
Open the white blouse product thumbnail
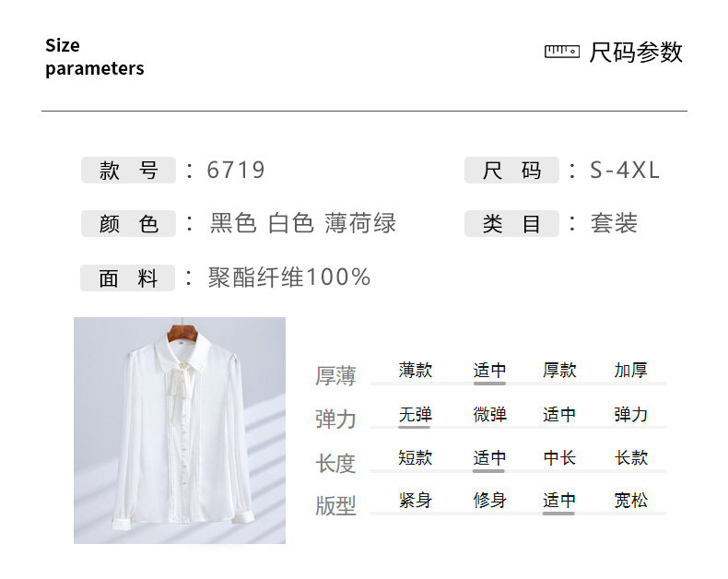click(x=180, y=431)
